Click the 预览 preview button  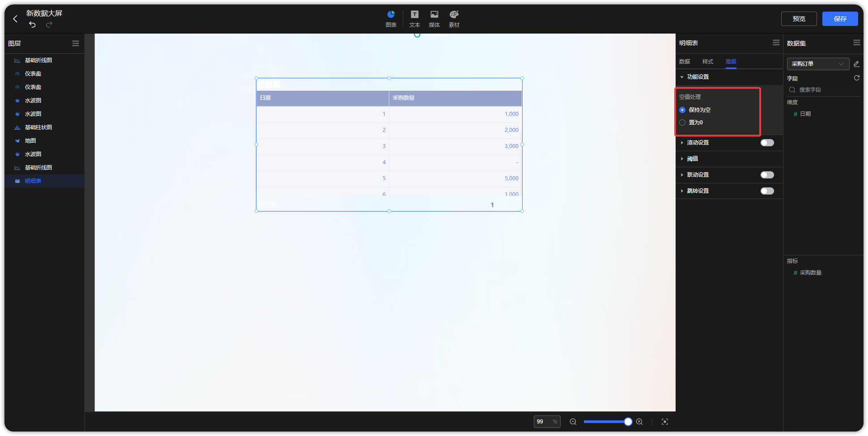tap(799, 19)
